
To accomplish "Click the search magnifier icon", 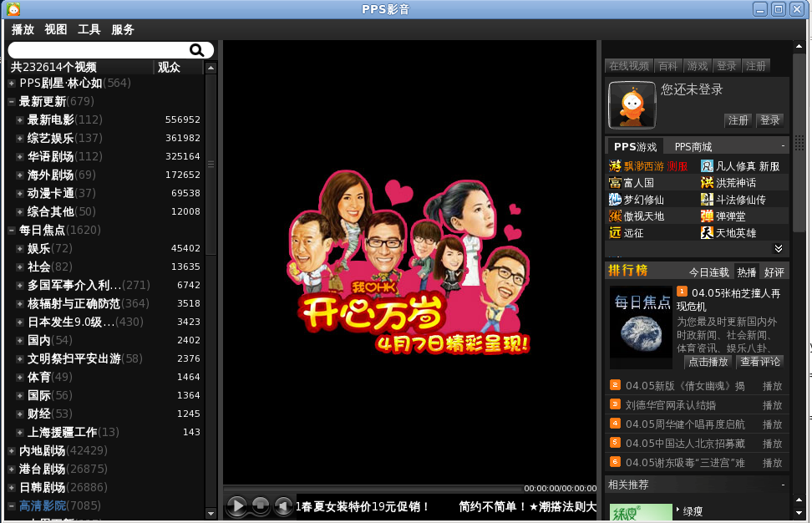I will pyautogui.click(x=197, y=50).
